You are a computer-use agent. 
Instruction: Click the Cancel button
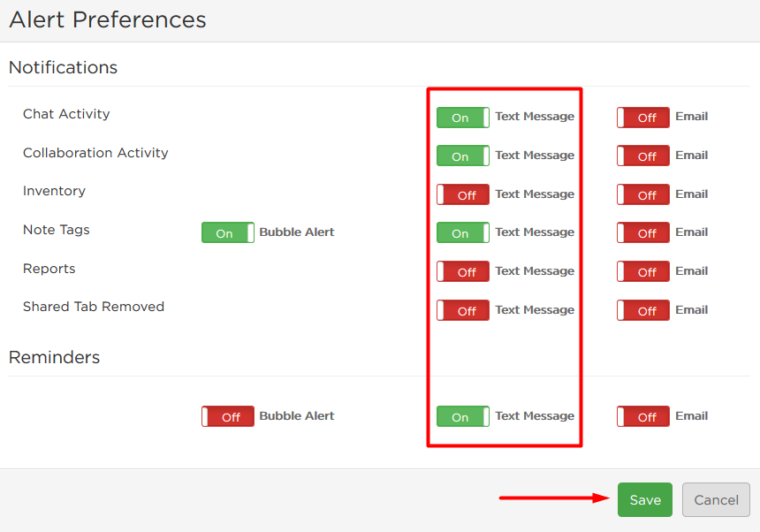click(x=716, y=499)
